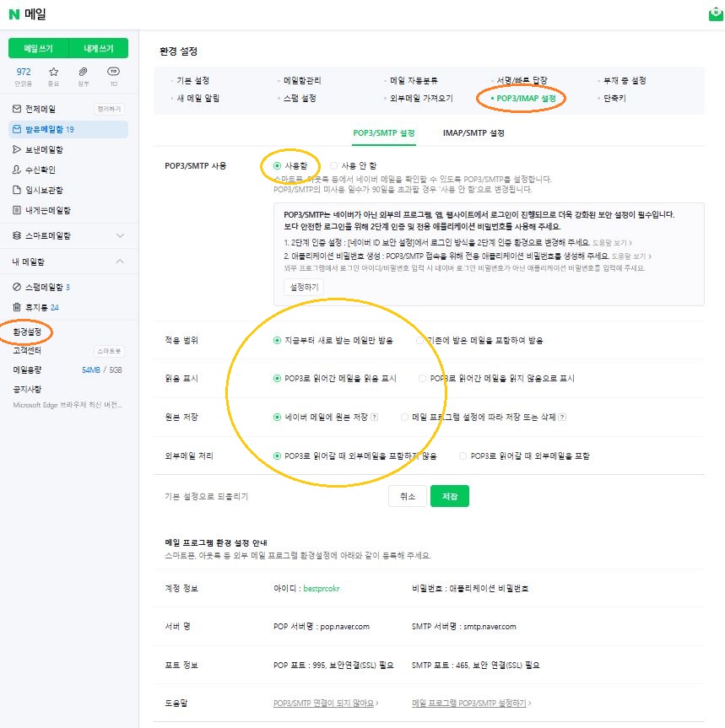Click the star 중요 (important) mail icon
Viewport: 725px width, 728px height.
[x=53, y=73]
